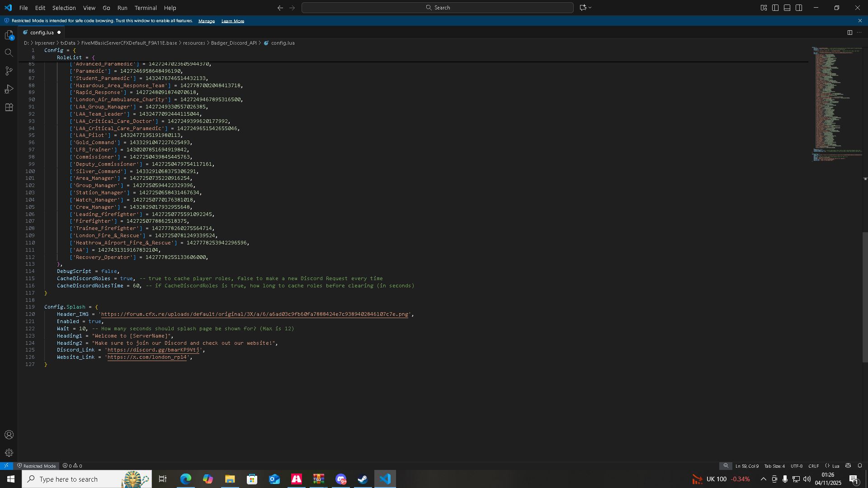Viewport: 868px width, 488px height.
Task: Open the Terminal menu
Action: pyautogui.click(x=146, y=8)
